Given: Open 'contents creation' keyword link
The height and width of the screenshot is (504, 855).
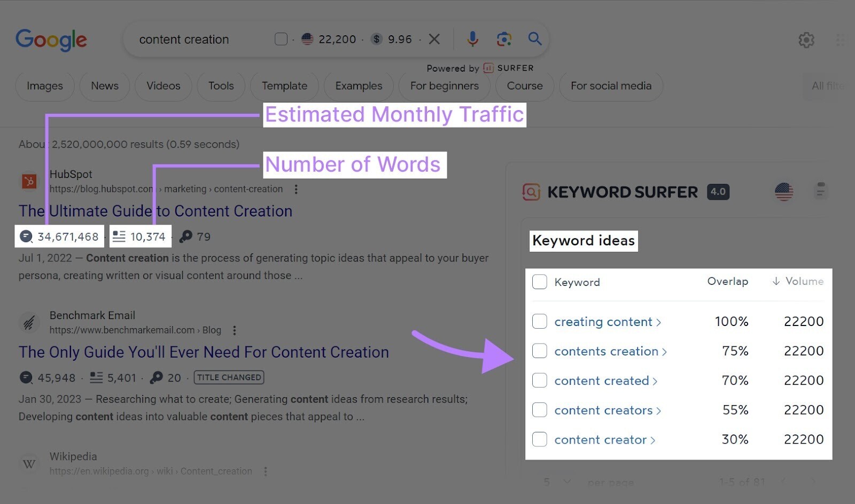Looking at the screenshot, I should tap(611, 351).
